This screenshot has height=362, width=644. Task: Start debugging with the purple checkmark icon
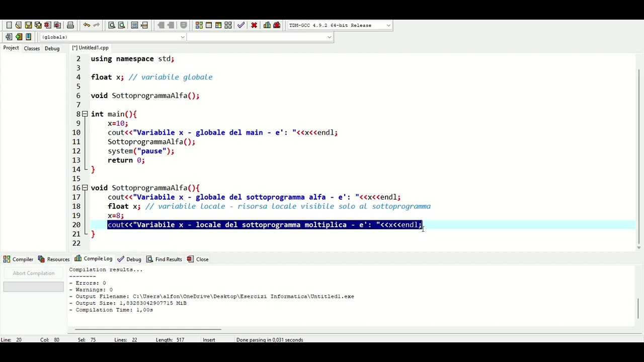241,25
